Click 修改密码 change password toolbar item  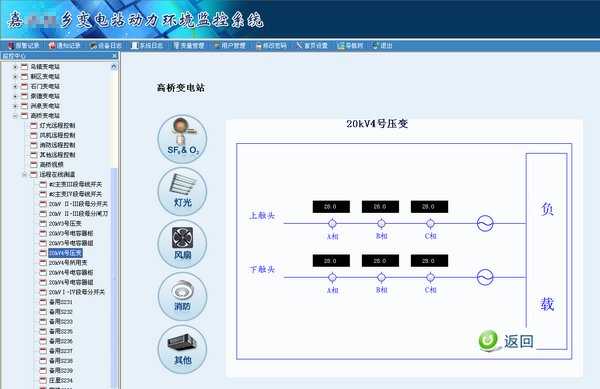(x=271, y=46)
